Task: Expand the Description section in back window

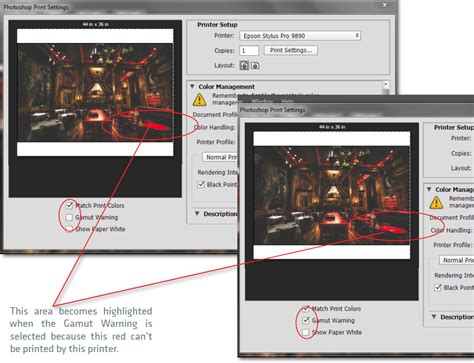Action: [x=197, y=213]
